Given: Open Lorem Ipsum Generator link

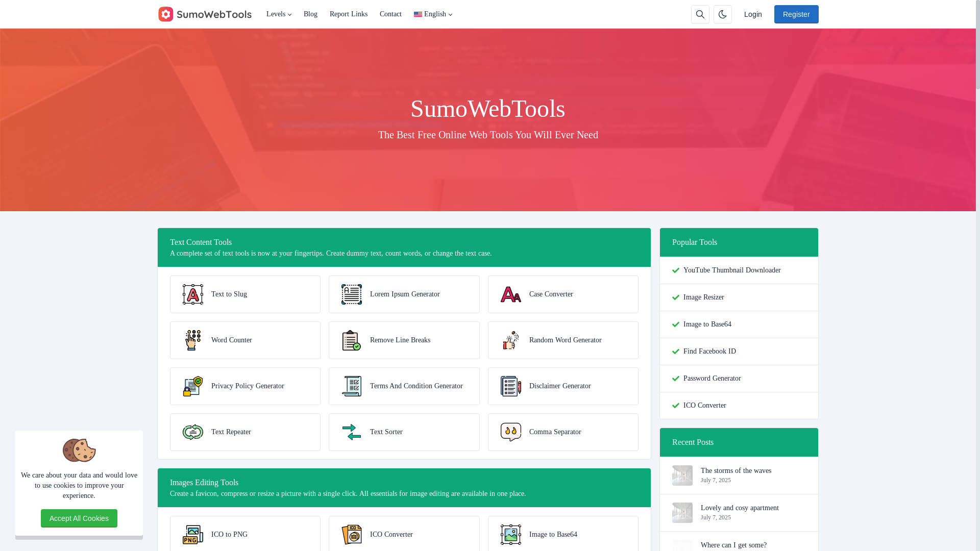Looking at the screenshot, I should [x=405, y=294].
